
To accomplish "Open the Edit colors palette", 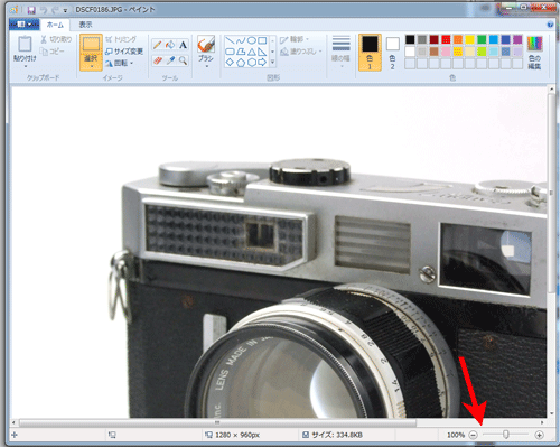I will coord(534,52).
